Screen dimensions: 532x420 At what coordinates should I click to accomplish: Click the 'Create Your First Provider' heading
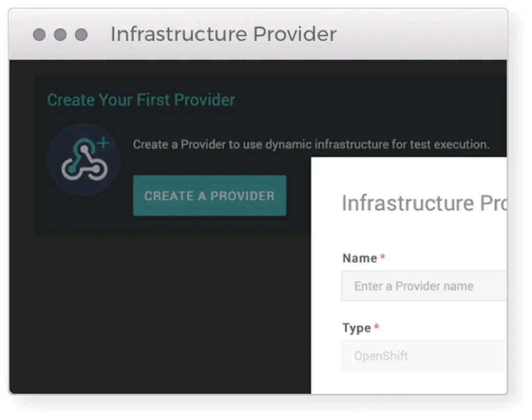(x=141, y=100)
